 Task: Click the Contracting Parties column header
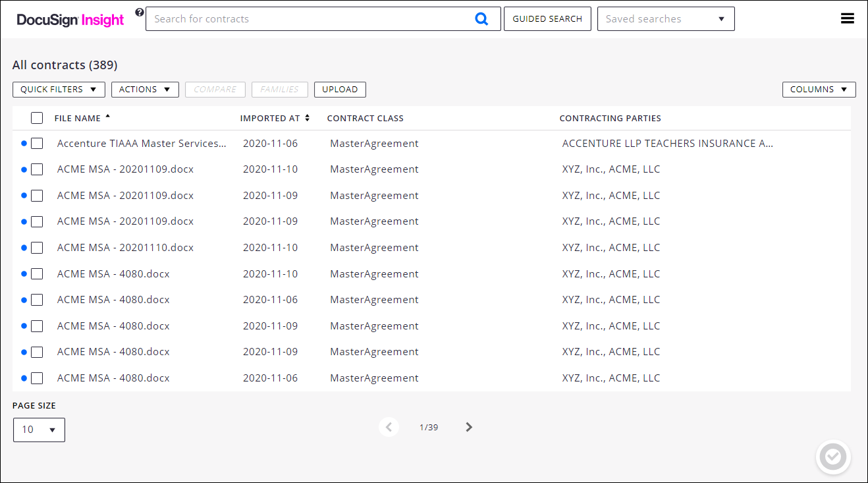610,119
